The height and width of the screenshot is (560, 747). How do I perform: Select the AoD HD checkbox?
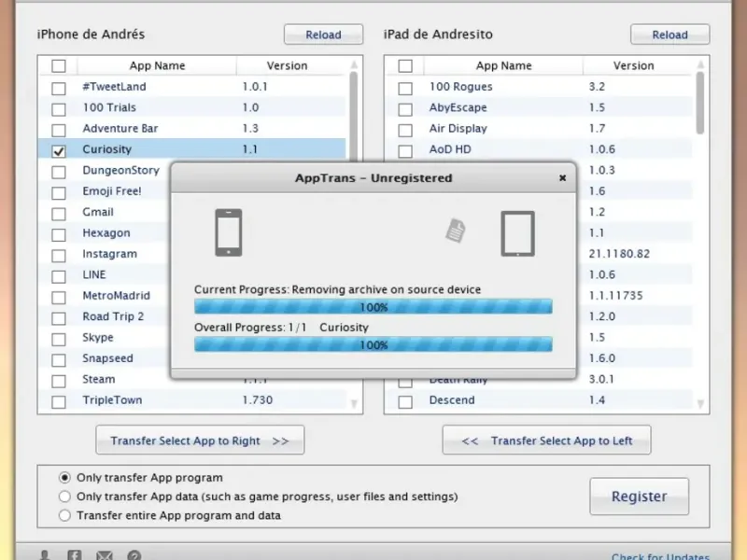[405, 151]
